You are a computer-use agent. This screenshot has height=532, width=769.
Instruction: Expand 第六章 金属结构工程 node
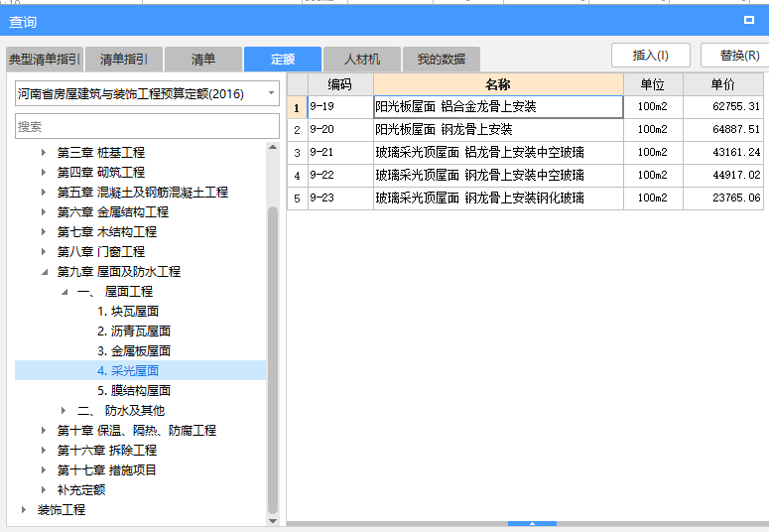[43, 212]
